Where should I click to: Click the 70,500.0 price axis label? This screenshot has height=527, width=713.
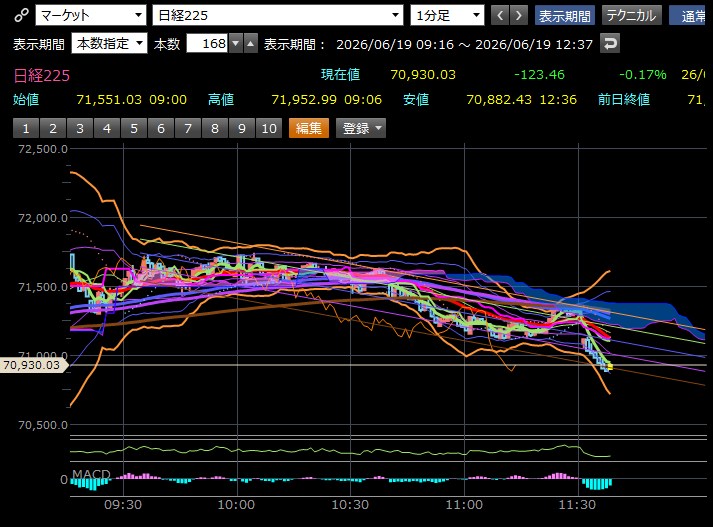(x=43, y=425)
